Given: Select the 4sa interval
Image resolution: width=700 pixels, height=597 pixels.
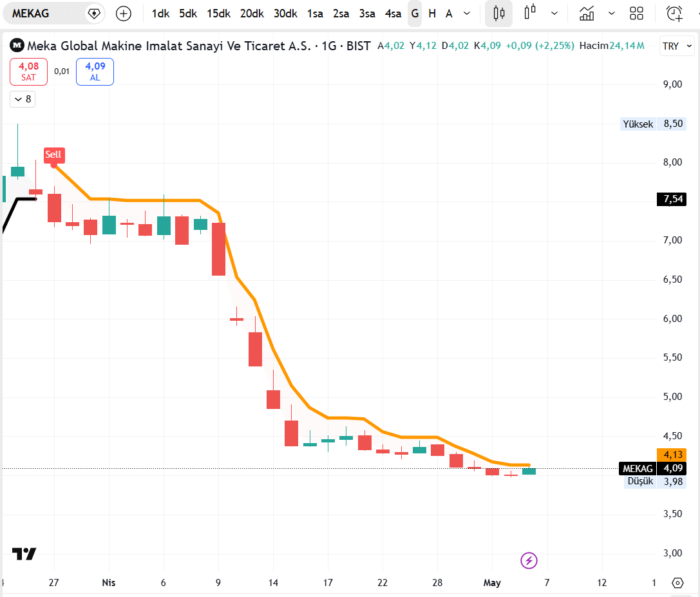Looking at the screenshot, I should click(393, 14).
